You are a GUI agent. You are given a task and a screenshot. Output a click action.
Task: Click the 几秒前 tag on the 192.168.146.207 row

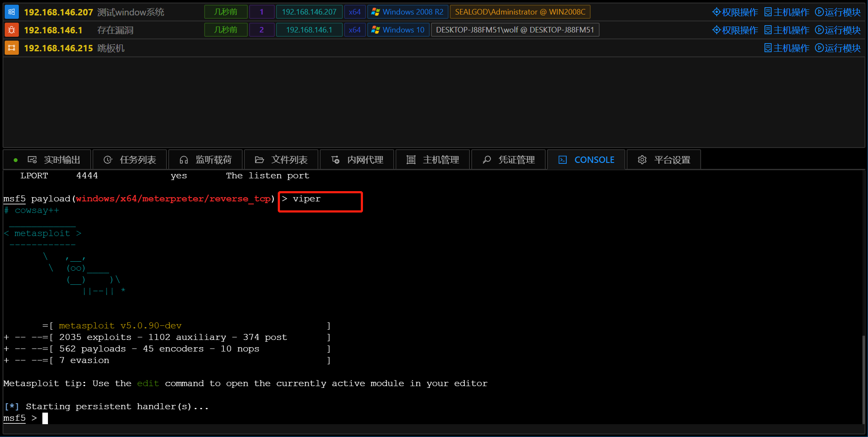[226, 12]
